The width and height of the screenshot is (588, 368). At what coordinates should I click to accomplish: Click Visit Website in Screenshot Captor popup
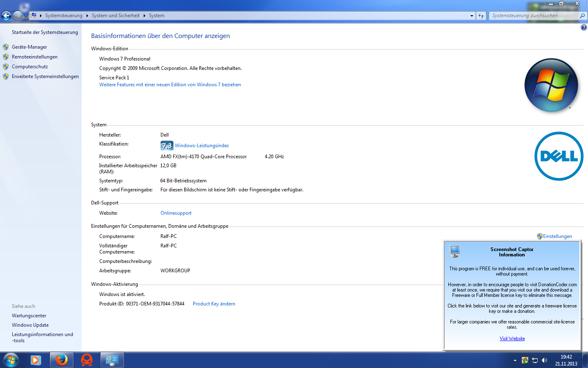(512, 339)
